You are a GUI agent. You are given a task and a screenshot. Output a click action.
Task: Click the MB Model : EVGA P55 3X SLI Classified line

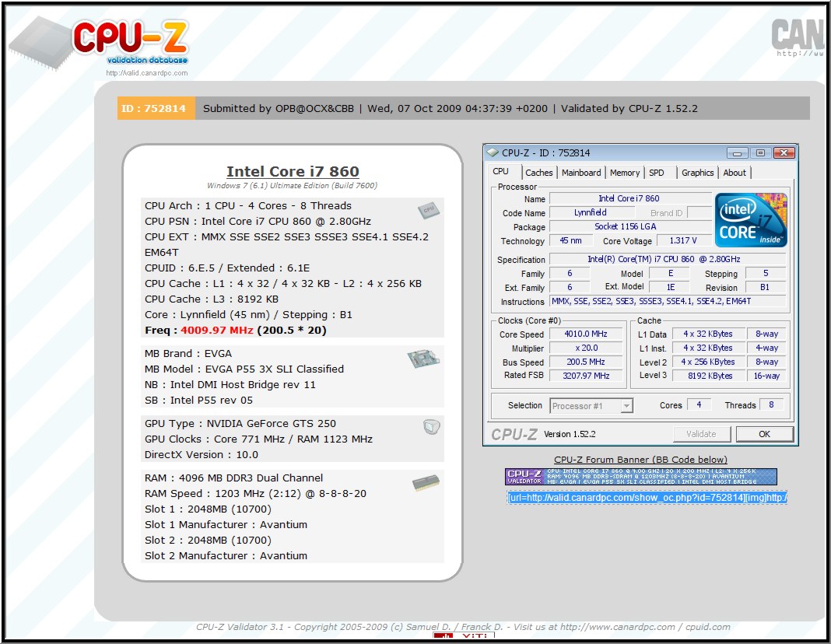coord(244,369)
